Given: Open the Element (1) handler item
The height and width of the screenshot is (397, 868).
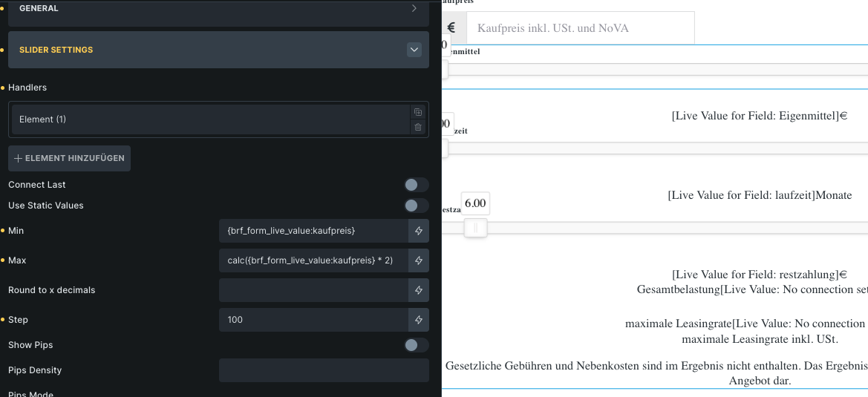Looking at the screenshot, I should pyautogui.click(x=208, y=119).
